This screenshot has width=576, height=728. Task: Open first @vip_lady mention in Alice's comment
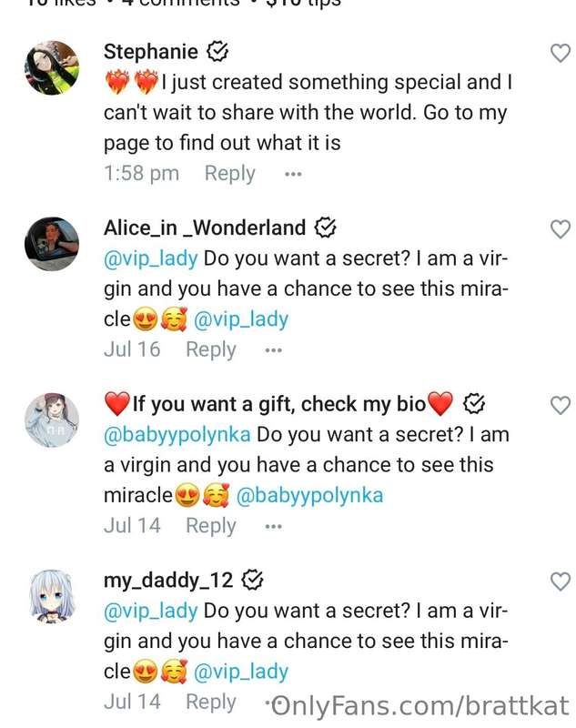coord(150,259)
